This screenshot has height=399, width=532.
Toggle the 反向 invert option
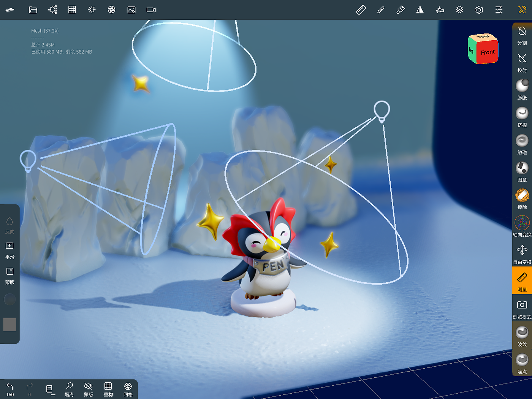point(10,225)
